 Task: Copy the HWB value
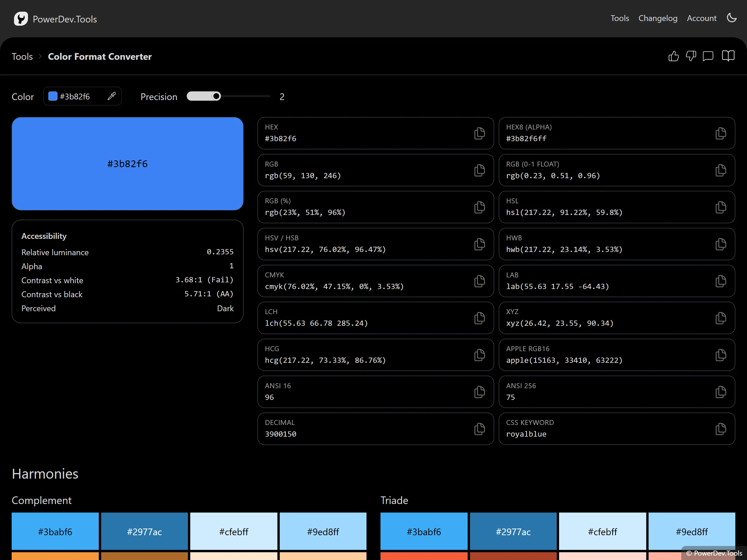coord(720,244)
